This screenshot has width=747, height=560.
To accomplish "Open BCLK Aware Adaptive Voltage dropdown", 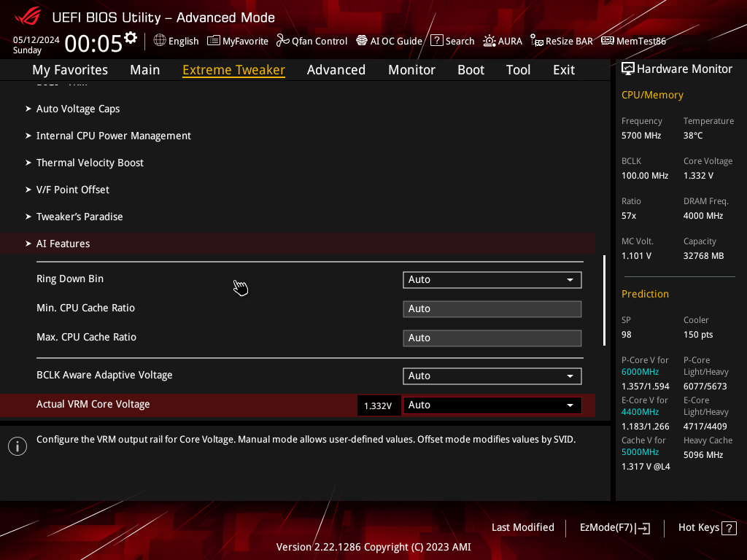I will 492,376.
